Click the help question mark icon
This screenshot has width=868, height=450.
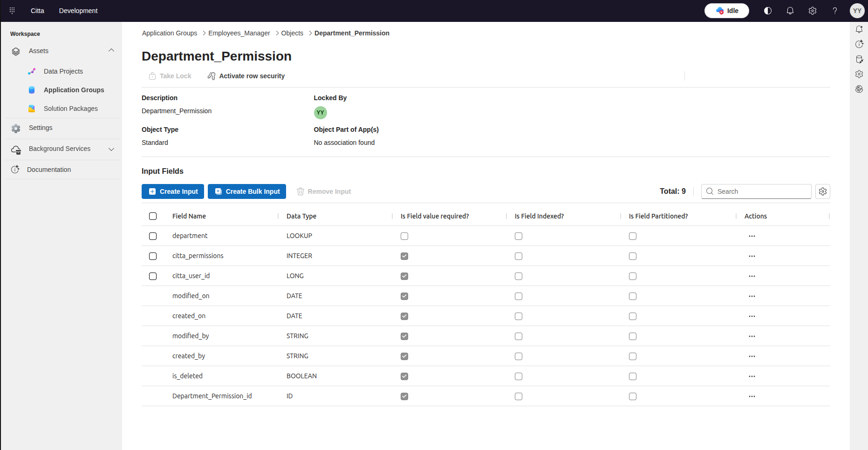click(835, 11)
